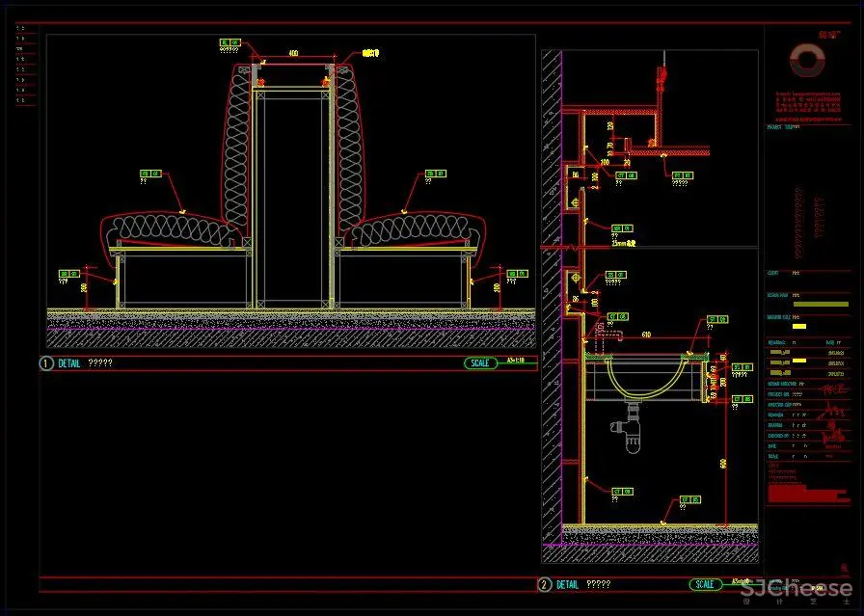Screen dimensions: 864x616
Task: Select the right seat cushion of the booth
Action: click(x=417, y=231)
